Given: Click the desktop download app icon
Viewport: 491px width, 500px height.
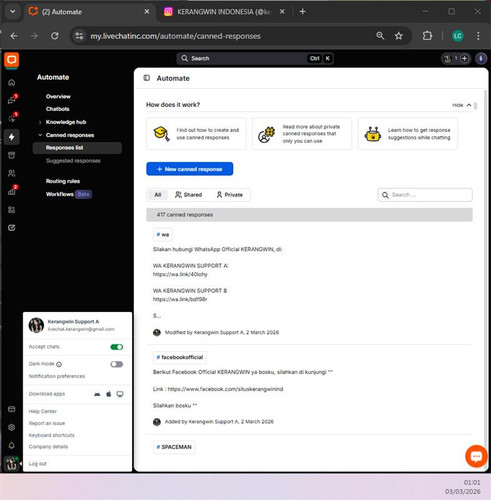Looking at the screenshot, I should (120, 394).
